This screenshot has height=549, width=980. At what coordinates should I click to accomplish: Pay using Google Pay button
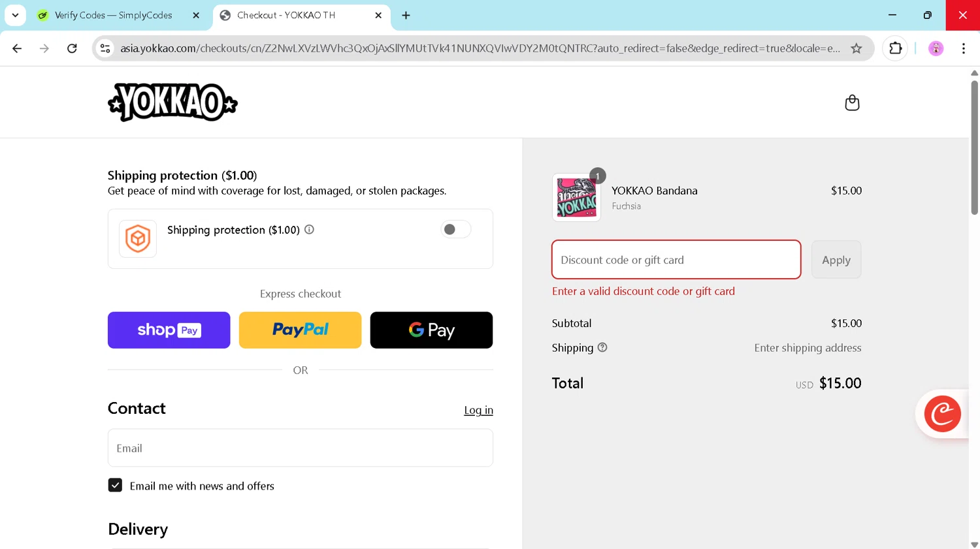(x=431, y=330)
